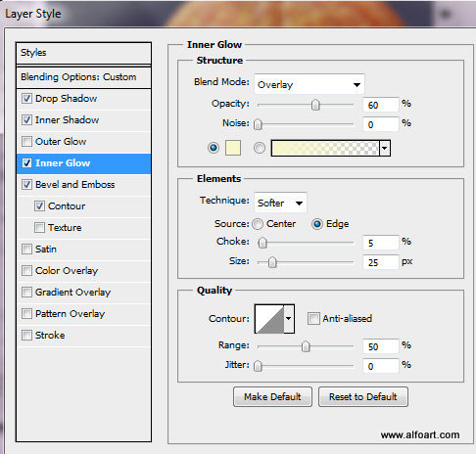Click the Opacity slider handle
Viewport: 476px width, 454px height.
coord(315,105)
